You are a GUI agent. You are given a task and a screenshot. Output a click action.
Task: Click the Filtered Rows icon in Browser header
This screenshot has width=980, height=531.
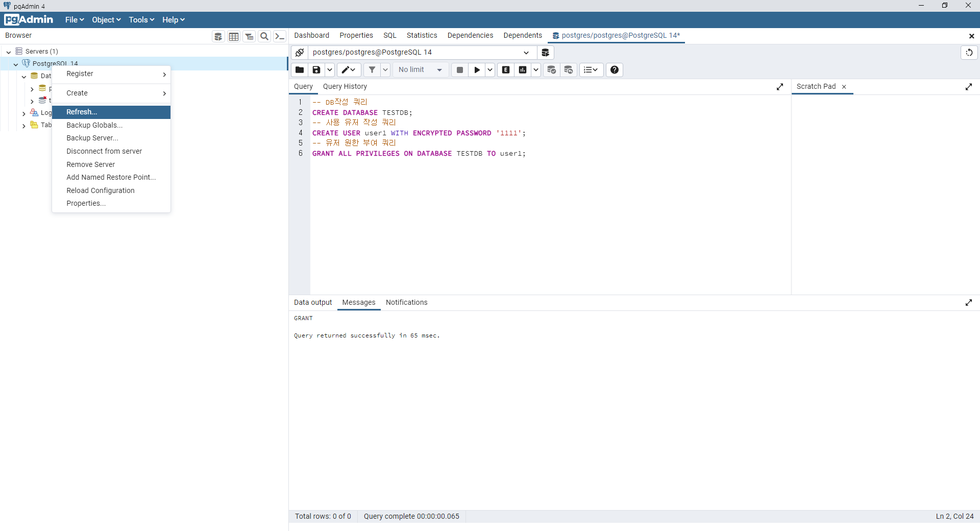coord(249,36)
